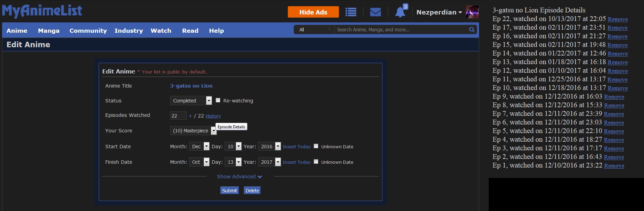
Task: Remove the Ep 22 watch entry
Action: tap(617, 19)
